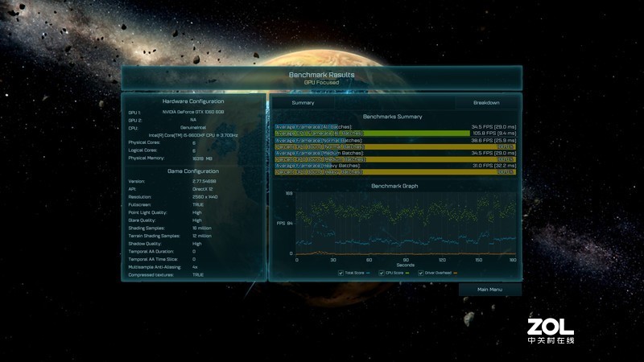The width and height of the screenshot is (644, 362).
Task: Click the Percent GPU Bound (Heavy Batches) bar
Action: (394, 172)
